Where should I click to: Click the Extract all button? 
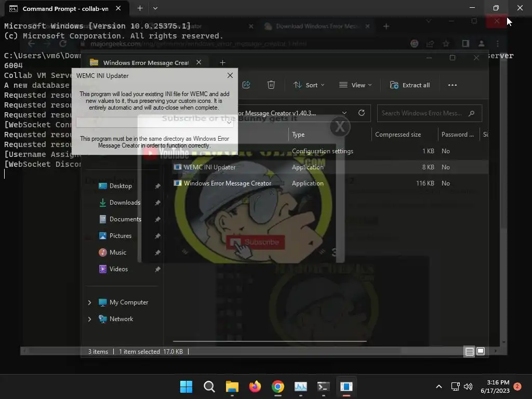pyautogui.click(x=410, y=85)
